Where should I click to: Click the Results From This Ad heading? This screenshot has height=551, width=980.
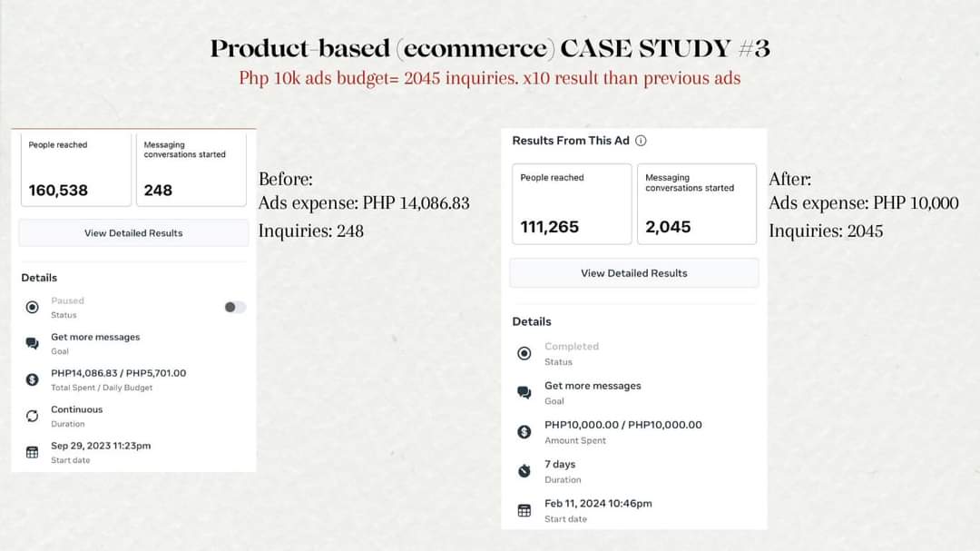click(570, 141)
